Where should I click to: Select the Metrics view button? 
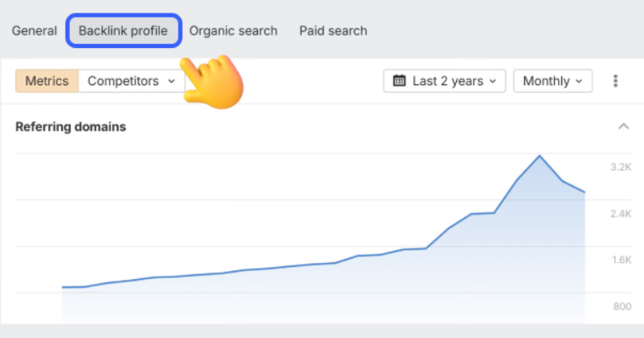click(x=47, y=81)
